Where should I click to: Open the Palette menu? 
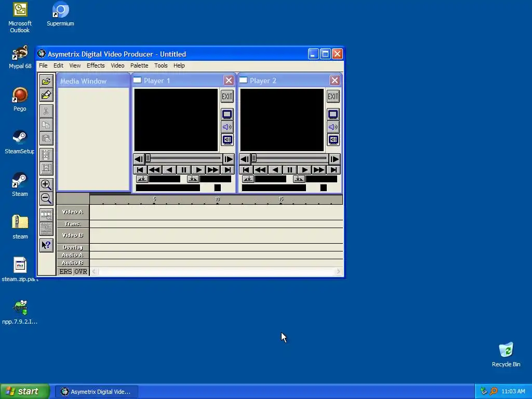point(139,65)
